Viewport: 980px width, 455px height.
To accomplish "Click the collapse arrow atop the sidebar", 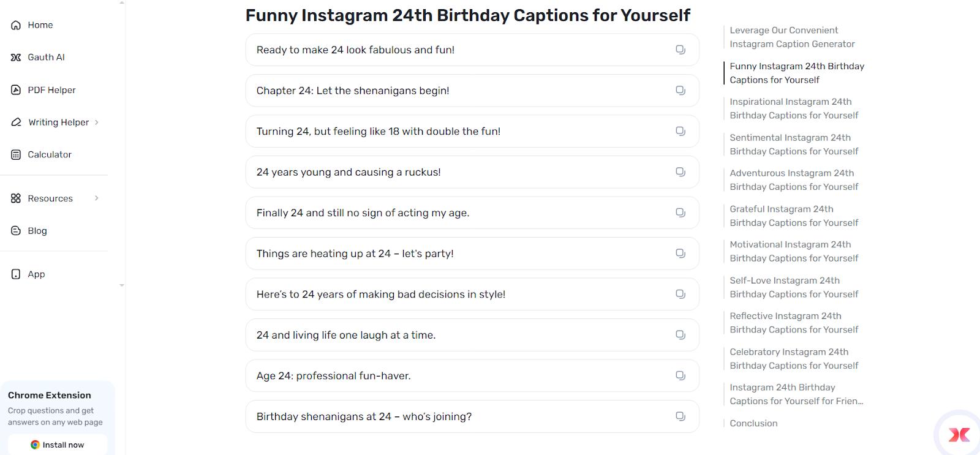I will [121, 4].
